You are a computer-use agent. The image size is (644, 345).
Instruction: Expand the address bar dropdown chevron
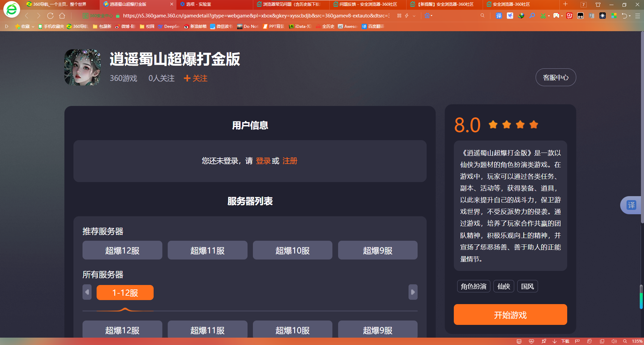pos(414,16)
